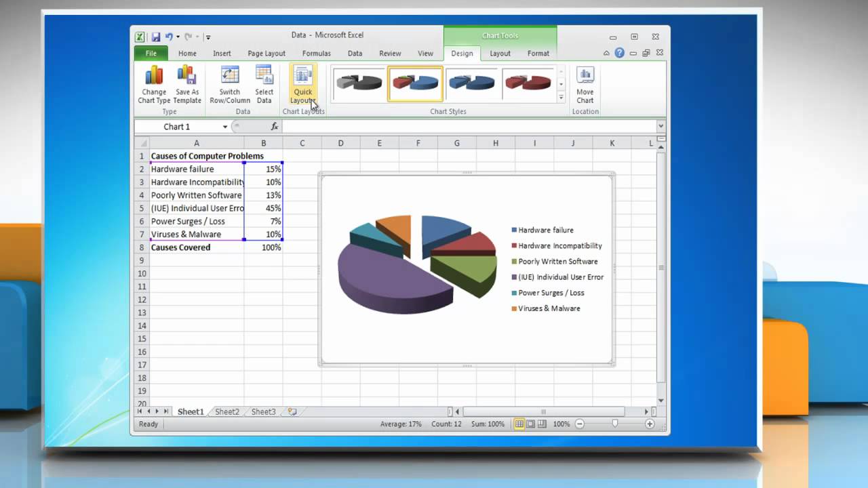The width and height of the screenshot is (868, 488).
Task: Open the undo history dropdown arrow
Action: point(178,37)
